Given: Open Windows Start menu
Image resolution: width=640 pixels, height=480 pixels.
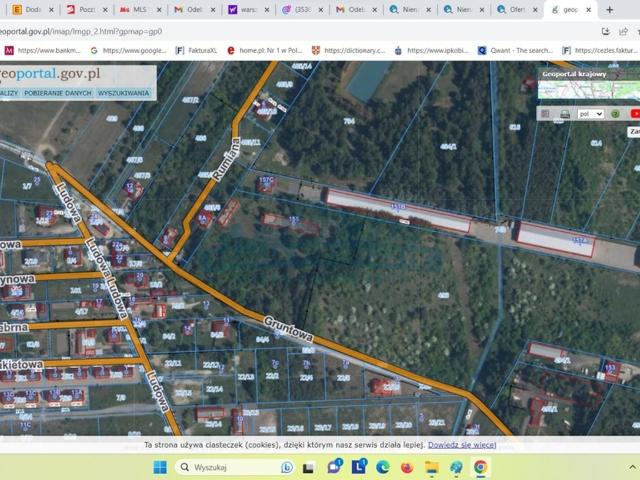Looking at the screenshot, I should pyautogui.click(x=160, y=467).
